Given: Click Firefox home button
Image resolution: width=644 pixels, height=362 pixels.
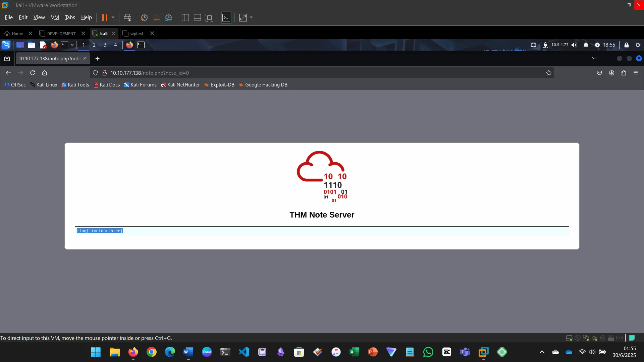Looking at the screenshot, I should click(x=44, y=73).
